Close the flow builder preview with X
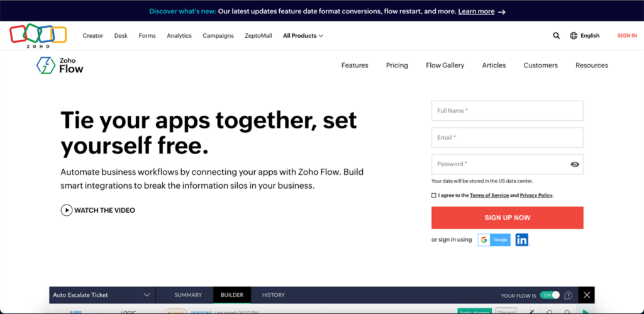The width and height of the screenshot is (644, 314). coord(587,295)
